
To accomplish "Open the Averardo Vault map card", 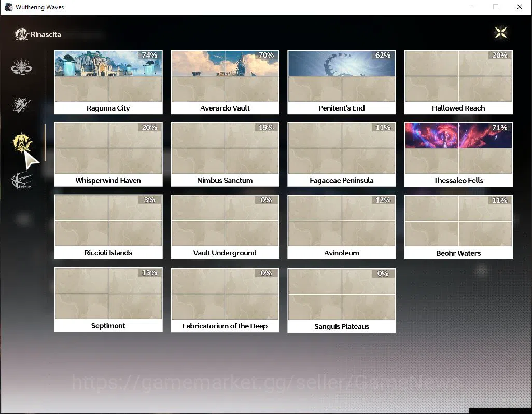I will coord(225,82).
